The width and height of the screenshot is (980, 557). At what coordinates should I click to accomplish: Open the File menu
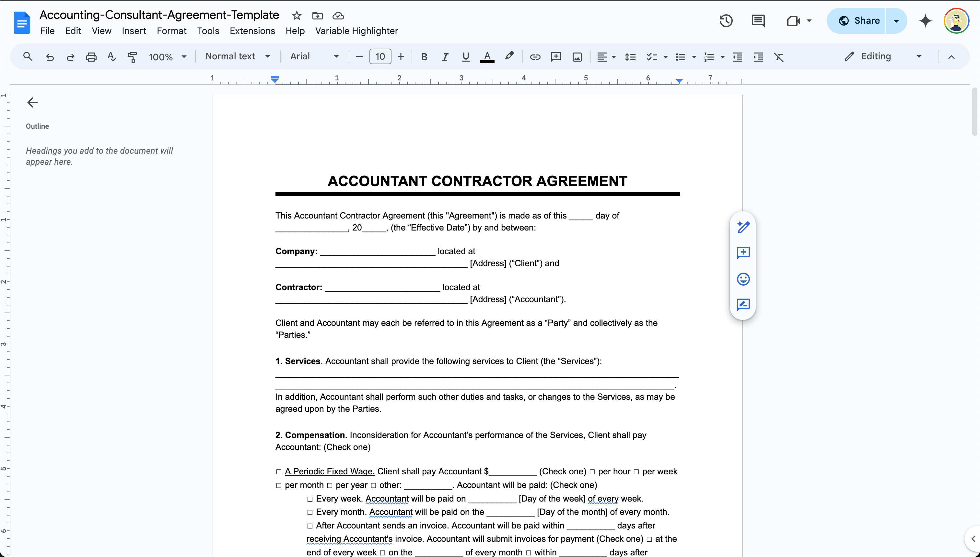click(47, 31)
